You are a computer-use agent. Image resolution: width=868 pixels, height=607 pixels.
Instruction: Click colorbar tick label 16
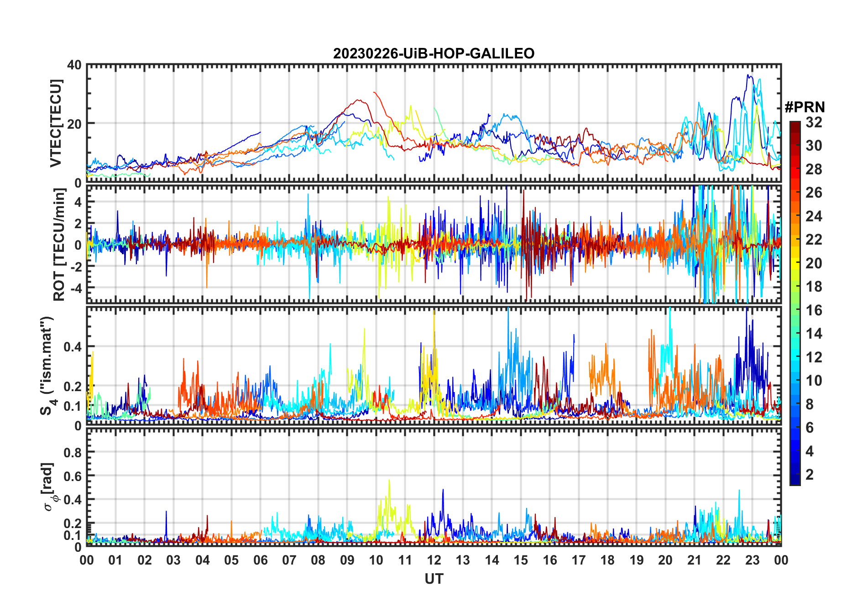(814, 310)
